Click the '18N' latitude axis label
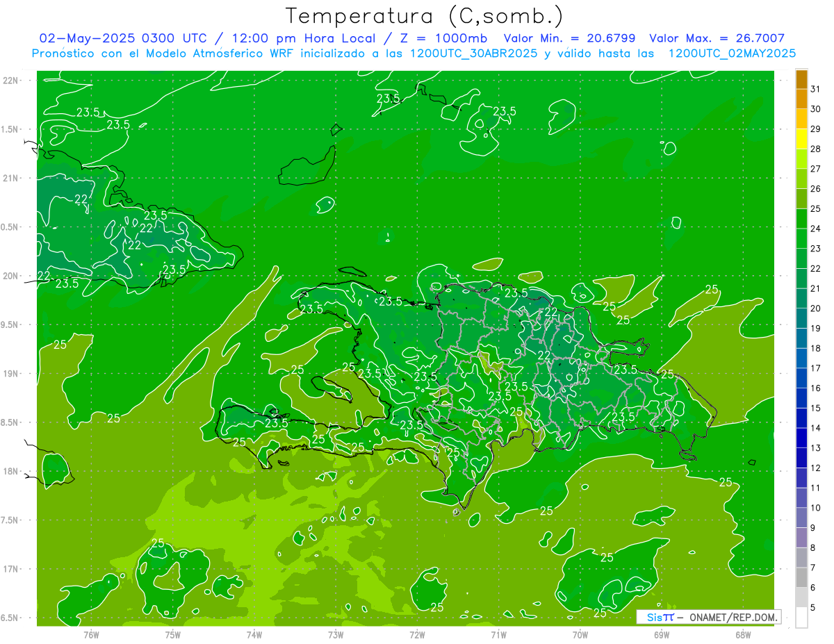This screenshot has height=644, width=834. (10, 471)
